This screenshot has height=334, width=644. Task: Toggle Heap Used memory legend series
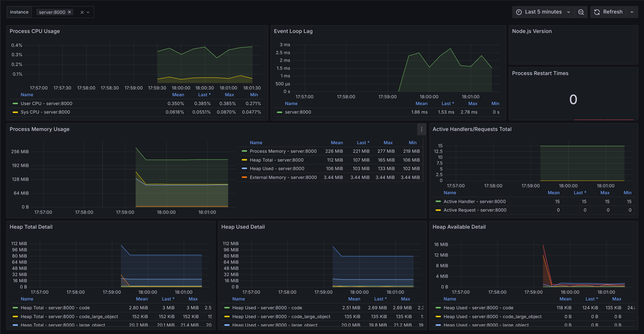(x=277, y=169)
